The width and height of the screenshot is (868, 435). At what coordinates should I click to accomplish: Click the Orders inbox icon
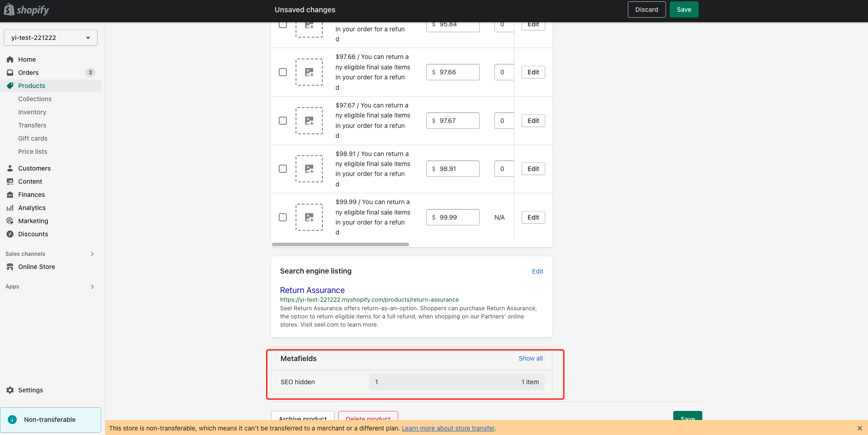coord(10,73)
